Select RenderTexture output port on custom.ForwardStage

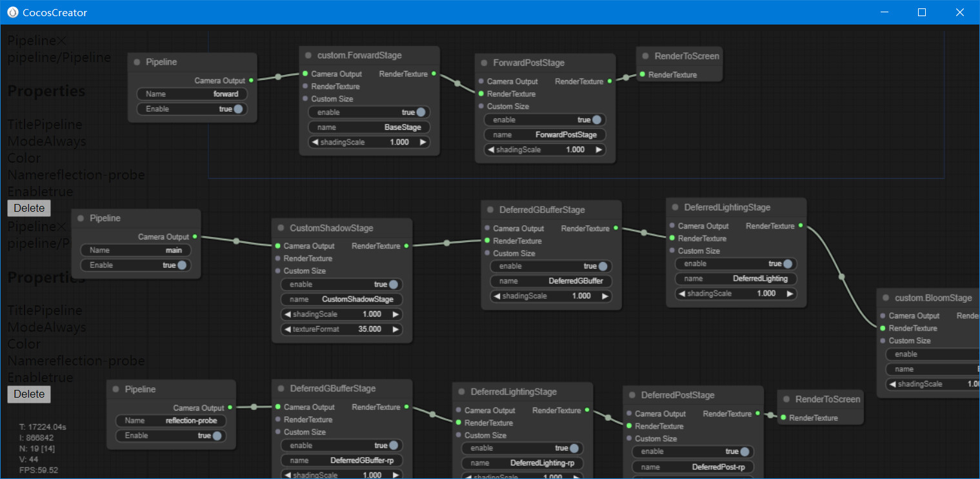point(434,74)
